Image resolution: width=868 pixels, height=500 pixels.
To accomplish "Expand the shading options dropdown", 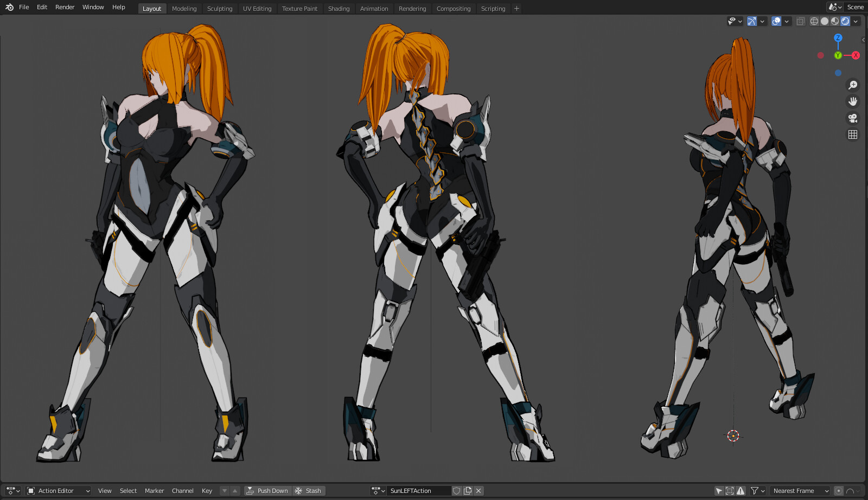I will pyautogui.click(x=856, y=21).
